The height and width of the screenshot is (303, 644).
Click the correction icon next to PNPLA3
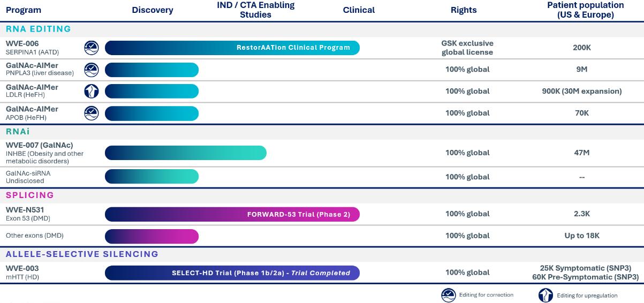[x=92, y=70]
